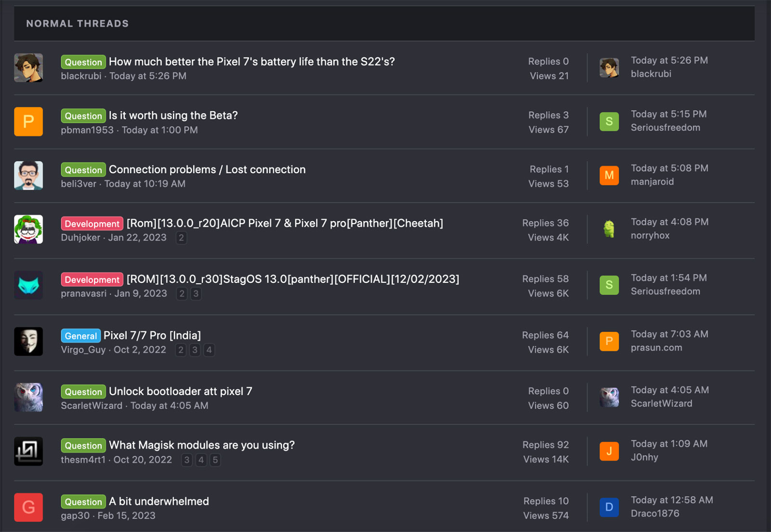771x532 pixels.
Task: Open the 'A bit underwhelmed' thread
Action: point(159,501)
